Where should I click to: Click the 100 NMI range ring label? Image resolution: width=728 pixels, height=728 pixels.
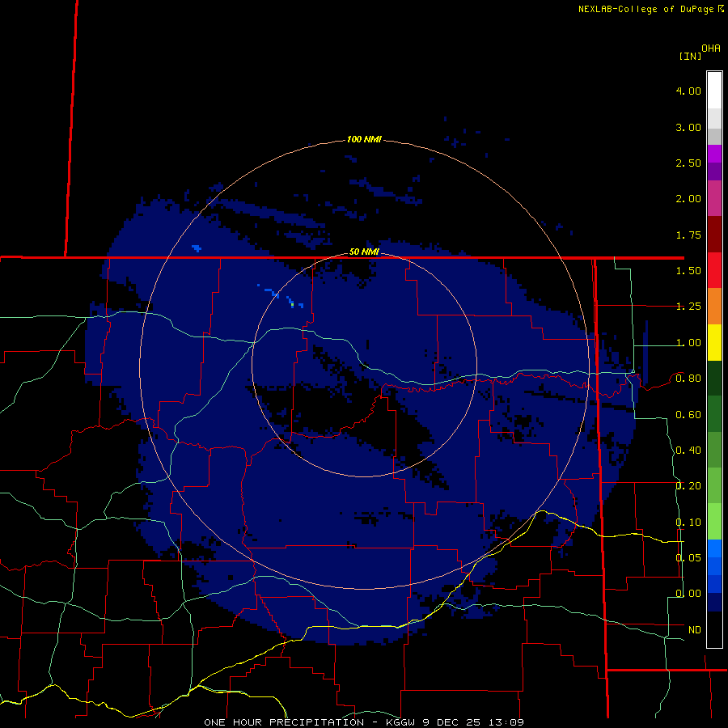click(x=364, y=139)
